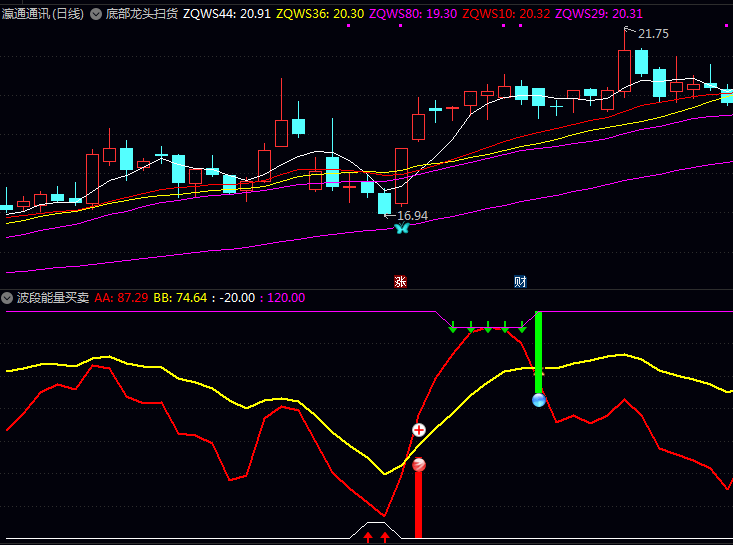Click the 底部龙头扫货 indicator name

[x=142, y=14]
